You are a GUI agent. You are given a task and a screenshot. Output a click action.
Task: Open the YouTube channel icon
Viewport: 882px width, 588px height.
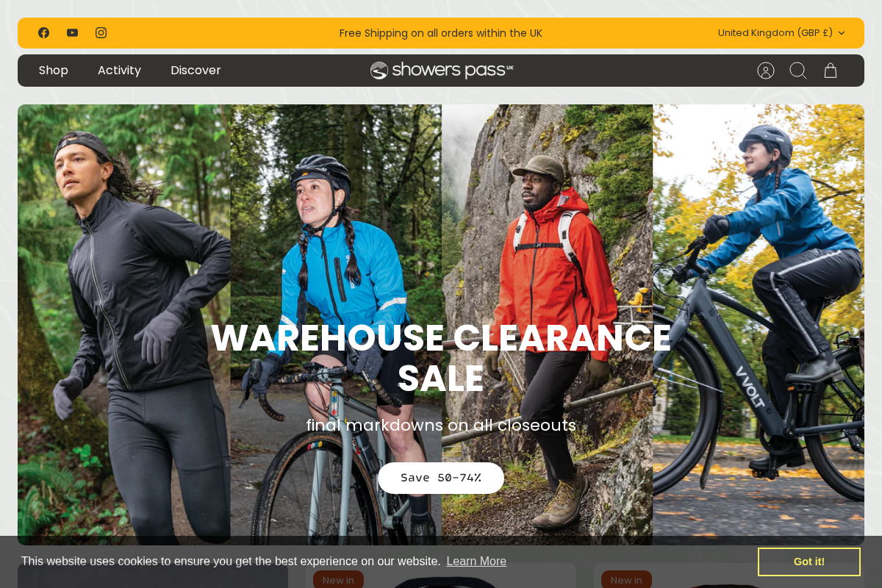[x=72, y=32]
